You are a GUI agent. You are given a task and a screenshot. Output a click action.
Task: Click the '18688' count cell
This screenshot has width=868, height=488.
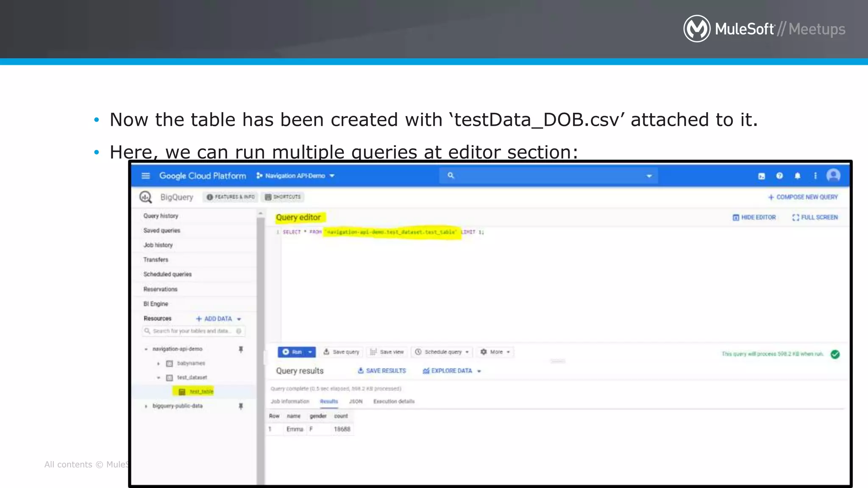(342, 430)
